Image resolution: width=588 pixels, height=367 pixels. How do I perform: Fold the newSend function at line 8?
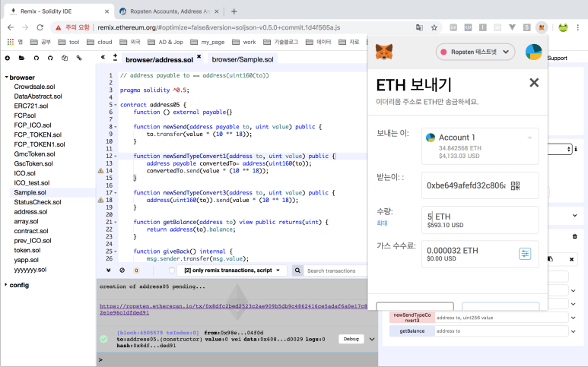[x=116, y=127]
